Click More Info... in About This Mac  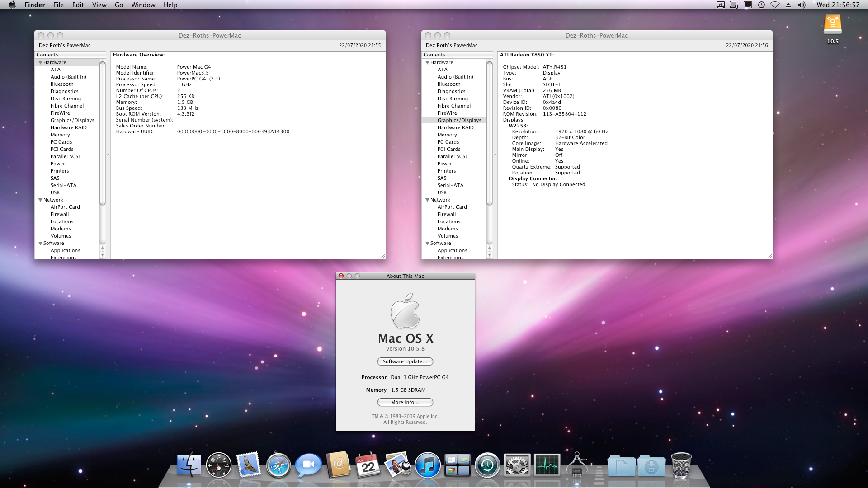coord(405,402)
